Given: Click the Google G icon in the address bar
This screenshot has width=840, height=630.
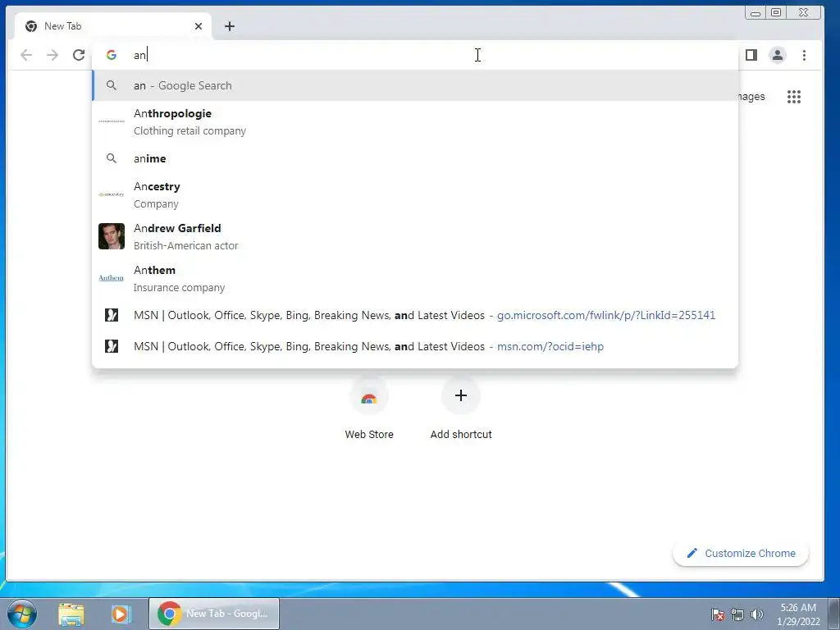Looking at the screenshot, I should pos(112,55).
